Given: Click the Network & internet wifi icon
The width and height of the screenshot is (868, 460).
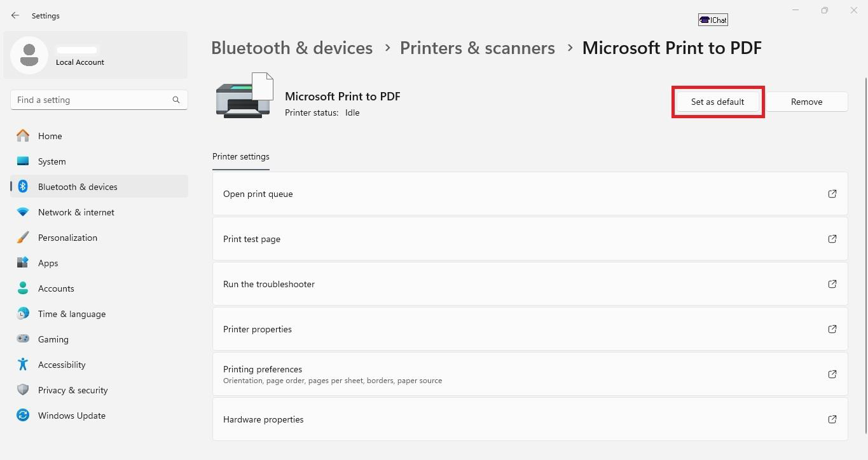Looking at the screenshot, I should coord(23,212).
